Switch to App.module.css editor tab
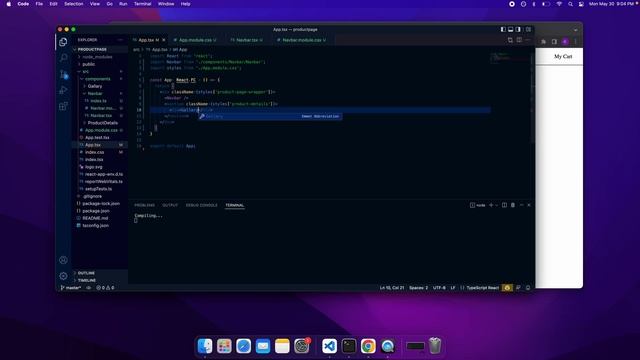This screenshot has width=640, height=360. [x=195, y=40]
